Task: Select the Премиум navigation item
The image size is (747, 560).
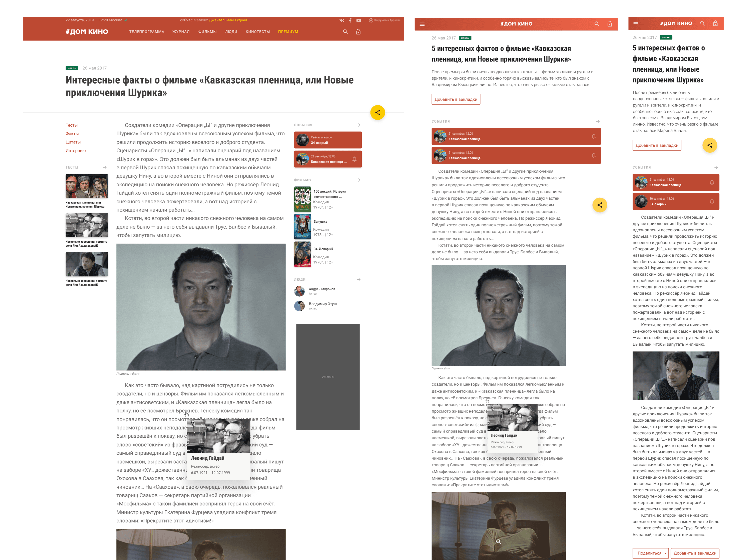Action: point(288,32)
